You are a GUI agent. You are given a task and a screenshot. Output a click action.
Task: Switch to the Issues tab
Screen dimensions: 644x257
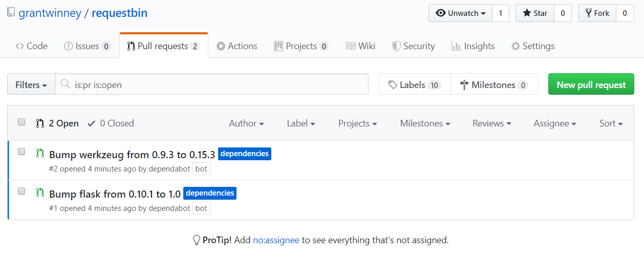(x=87, y=46)
